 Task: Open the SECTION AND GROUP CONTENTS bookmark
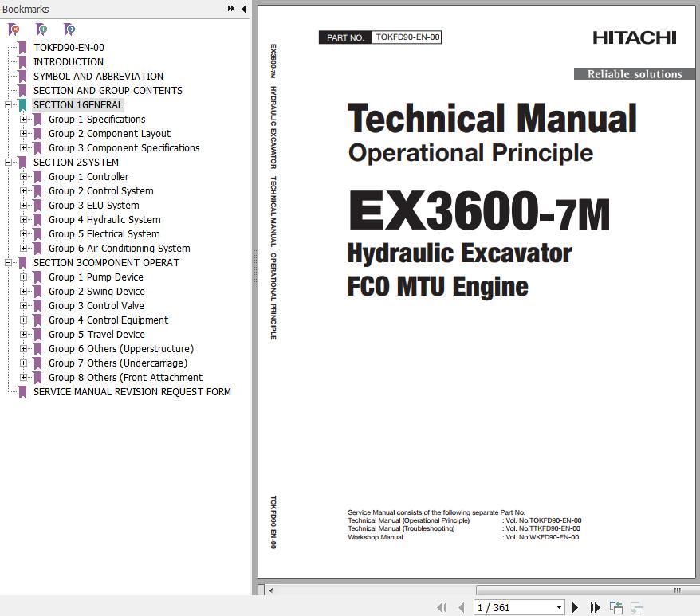point(108,91)
